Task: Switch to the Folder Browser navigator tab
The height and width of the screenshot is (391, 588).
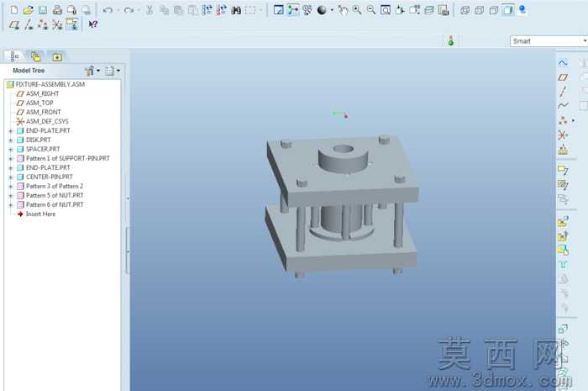Action: (35, 56)
